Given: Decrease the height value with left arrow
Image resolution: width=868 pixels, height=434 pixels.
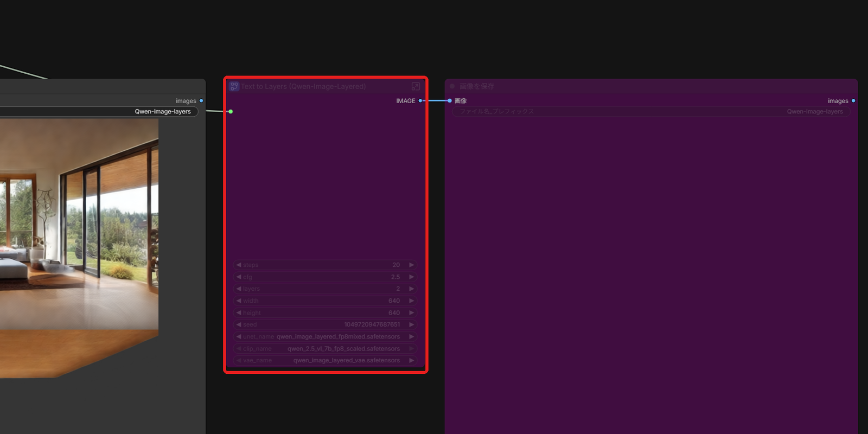Looking at the screenshot, I should click(x=239, y=312).
